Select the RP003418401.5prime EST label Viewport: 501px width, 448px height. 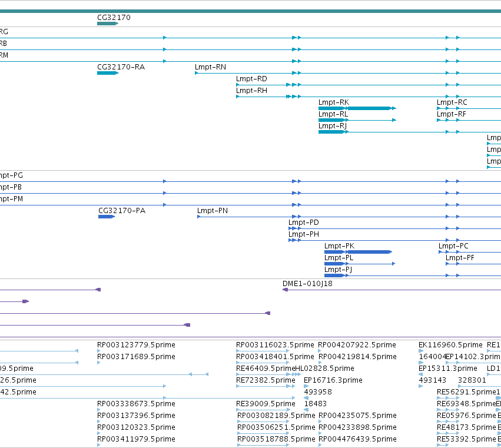pyautogui.click(x=275, y=357)
